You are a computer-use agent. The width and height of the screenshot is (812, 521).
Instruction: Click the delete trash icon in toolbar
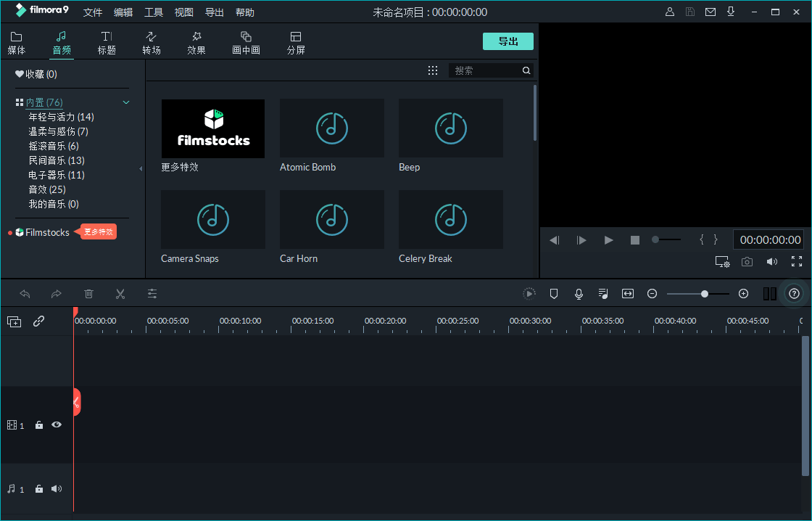click(88, 294)
